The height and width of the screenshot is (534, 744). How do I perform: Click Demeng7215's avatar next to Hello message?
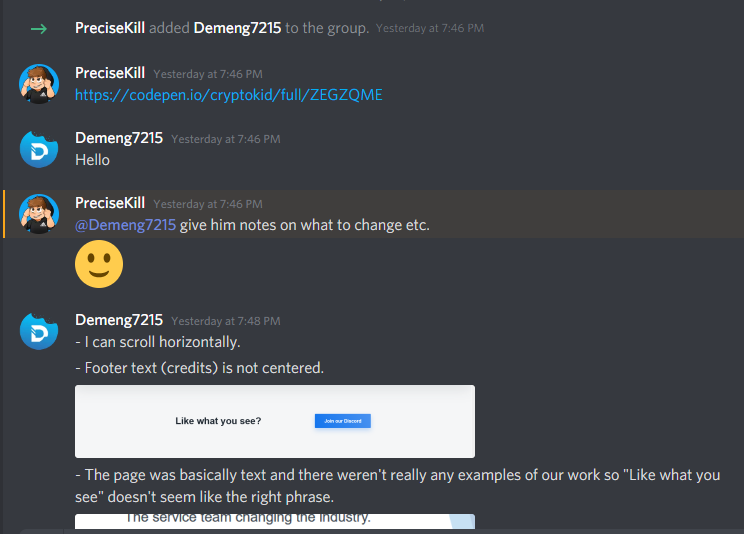click(x=39, y=149)
